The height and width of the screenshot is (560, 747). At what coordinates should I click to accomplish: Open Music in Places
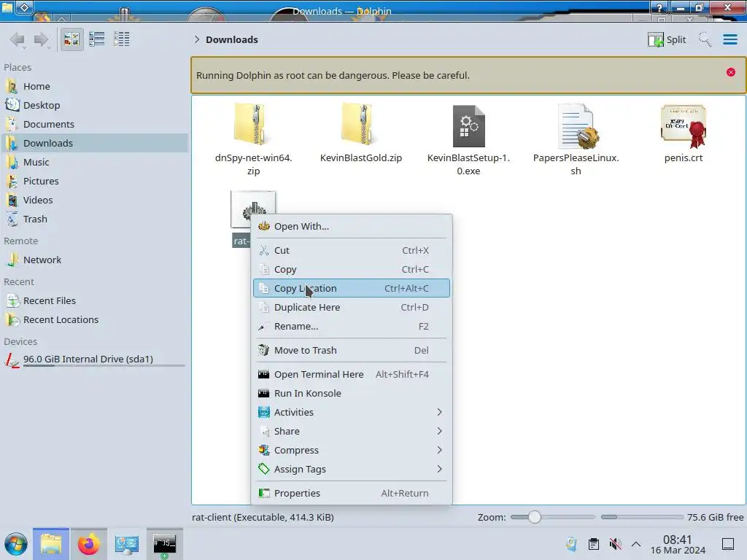[94, 163]
